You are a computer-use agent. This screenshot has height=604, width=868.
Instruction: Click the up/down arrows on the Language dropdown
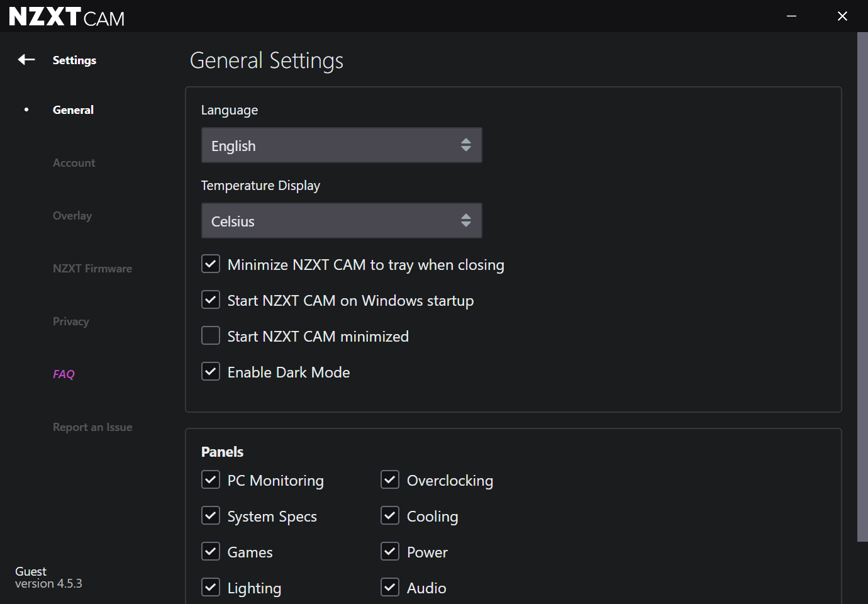[x=465, y=145]
